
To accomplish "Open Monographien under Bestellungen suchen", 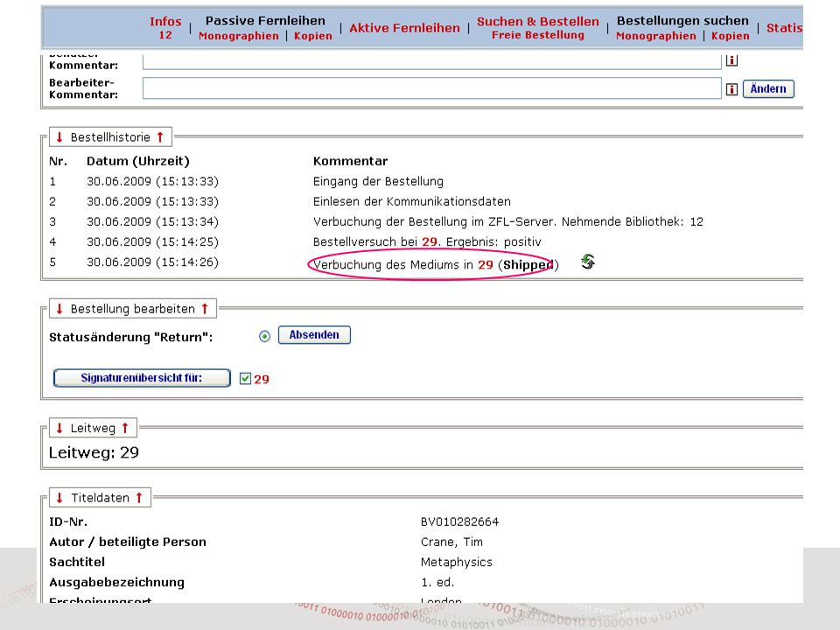I will (655, 36).
